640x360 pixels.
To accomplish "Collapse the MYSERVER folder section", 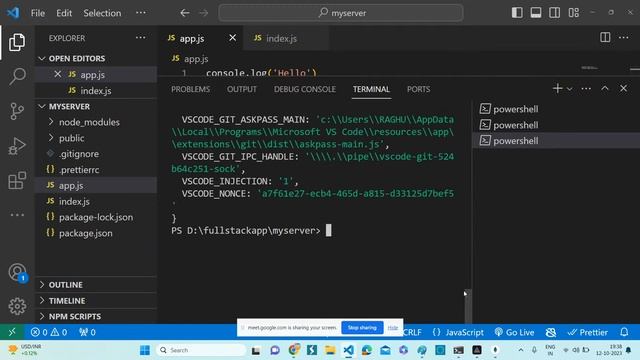I will 96,106.
